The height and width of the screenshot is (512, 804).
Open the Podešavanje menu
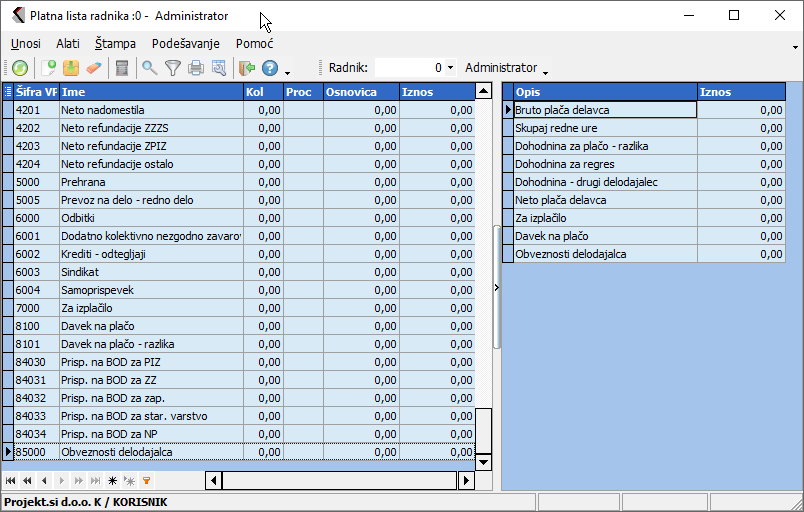point(186,44)
